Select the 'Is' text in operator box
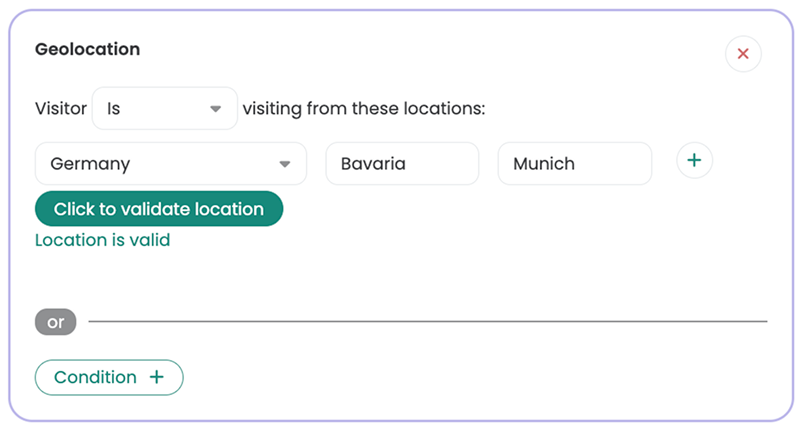The height and width of the screenshot is (431, 804). pos(113,108)
